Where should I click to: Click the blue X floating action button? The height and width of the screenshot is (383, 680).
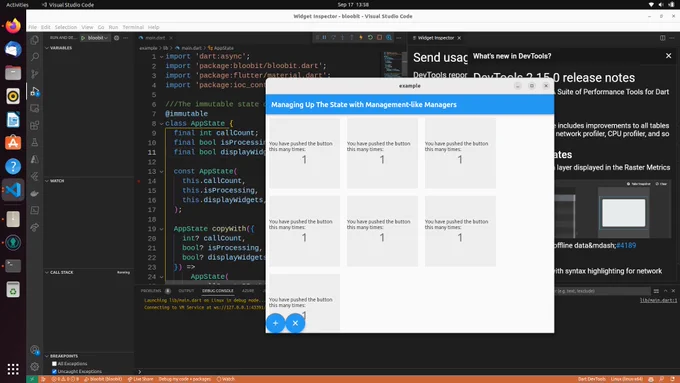(x=295, y=323)
